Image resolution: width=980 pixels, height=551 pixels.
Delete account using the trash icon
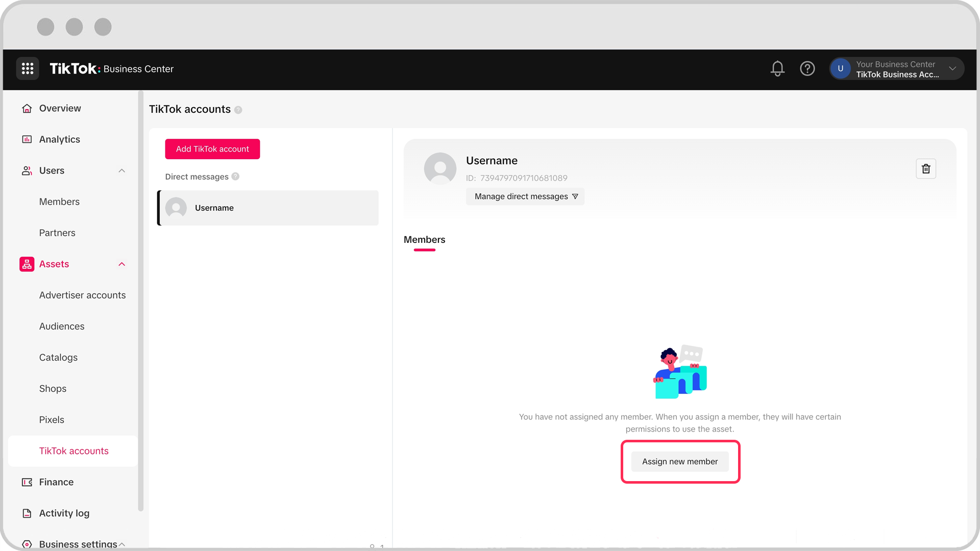coord(926,169)
